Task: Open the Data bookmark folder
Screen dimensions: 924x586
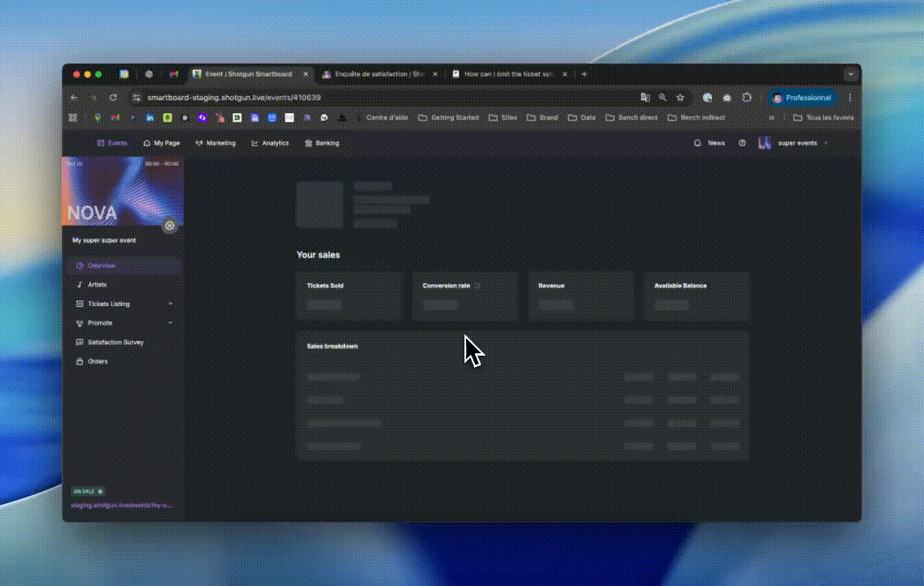Action: [x=582, y=118]
